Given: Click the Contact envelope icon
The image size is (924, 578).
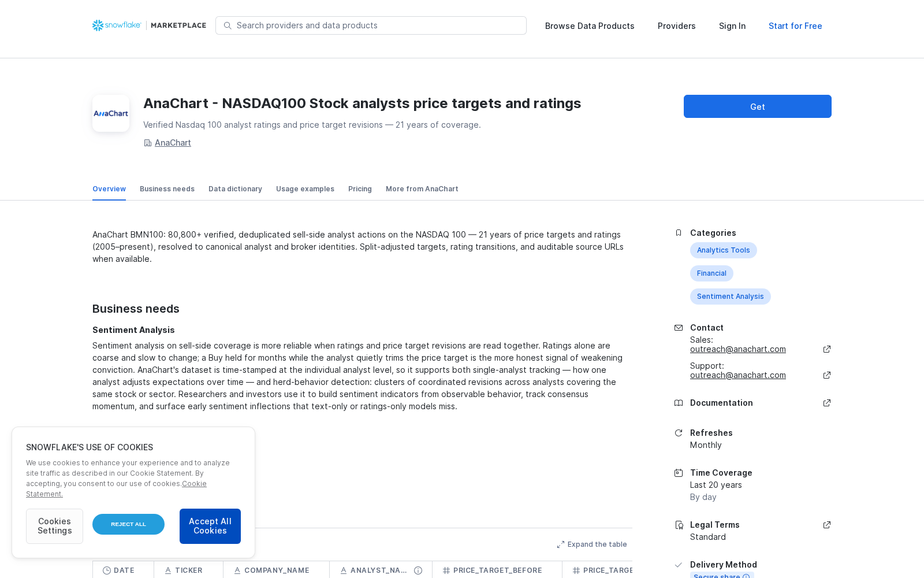Looking at the screenshot, I should pyautogui.click(x=679, y=328).
